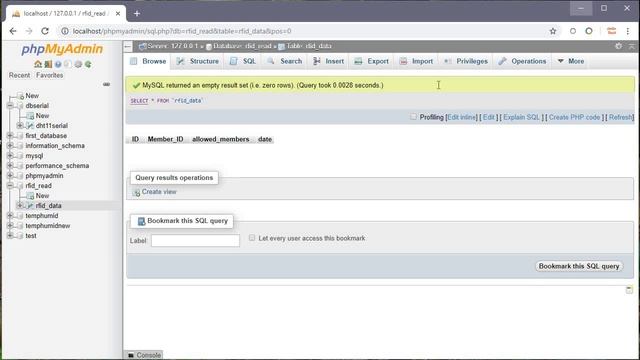Click the Create view link
The width and height of the screenshot is (640, 360).
[159, 192]
